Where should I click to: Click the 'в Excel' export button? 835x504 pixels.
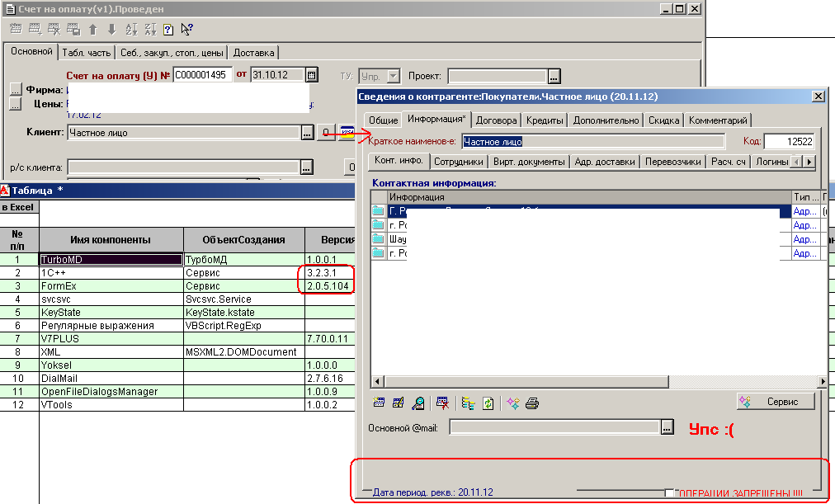click(18, 207)
